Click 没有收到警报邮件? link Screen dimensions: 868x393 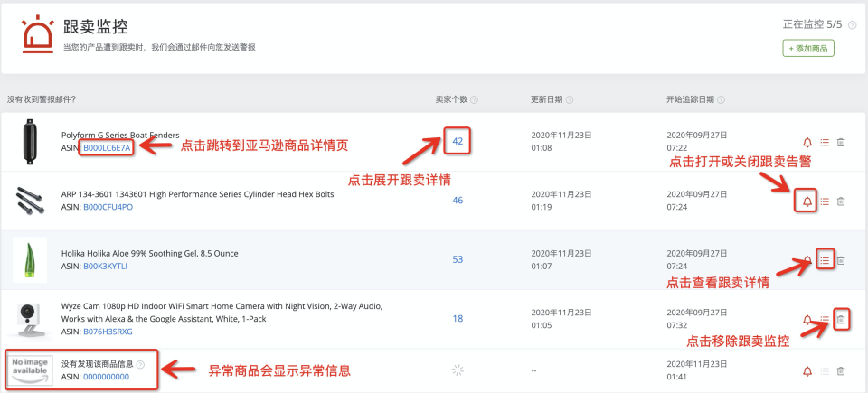pyautogui.click(x=42, y=99)
